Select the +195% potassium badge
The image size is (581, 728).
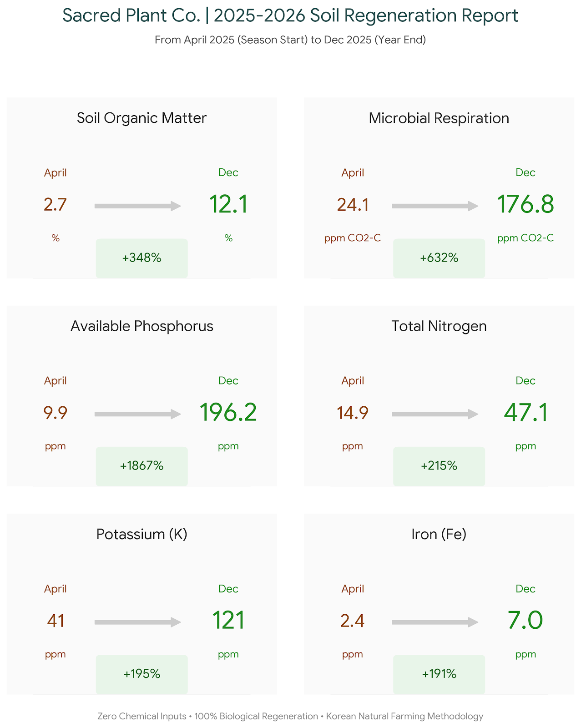(141, 674)
